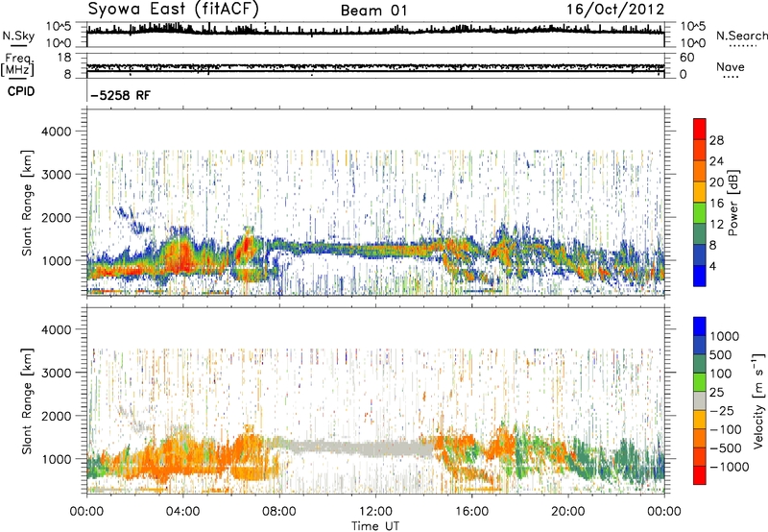The image size is (768, 532).
Task: Click '4000' tick on the power panel axis
Action: (57, 132)
